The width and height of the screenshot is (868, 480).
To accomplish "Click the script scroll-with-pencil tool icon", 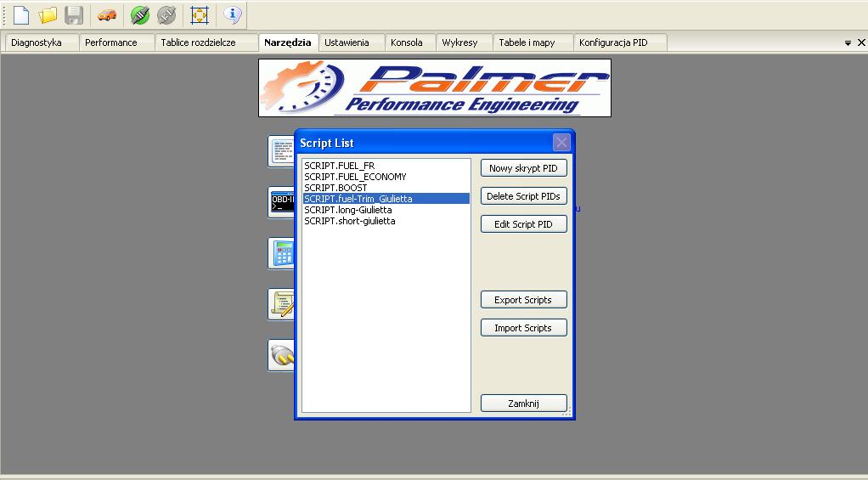I will 282,304.
